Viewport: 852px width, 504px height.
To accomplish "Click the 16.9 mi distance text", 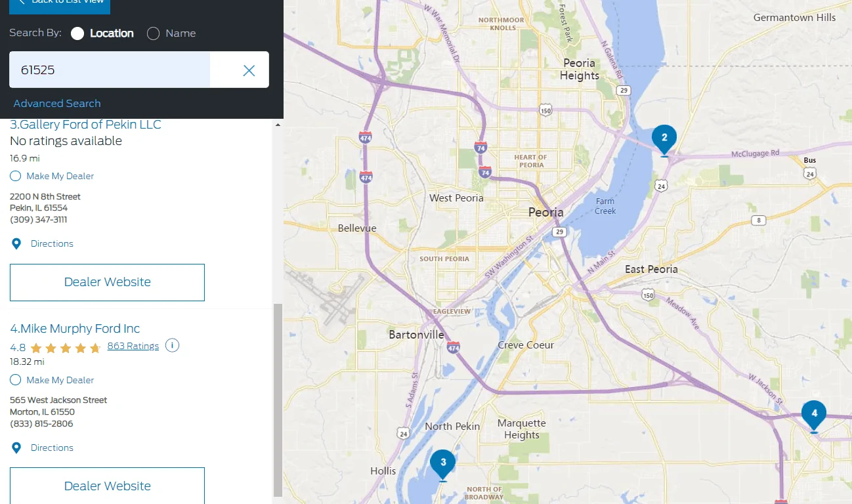I will [x=25, y=158].
